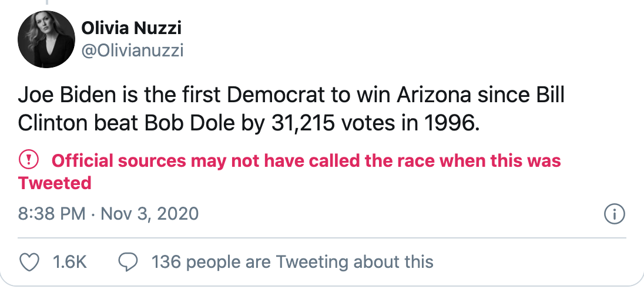Image resolution: width=644 pixels, height=289 pixels.
Task: Click the word "Clinton" in the tweet
Action: pyautogui.click(x=54, y=123)
